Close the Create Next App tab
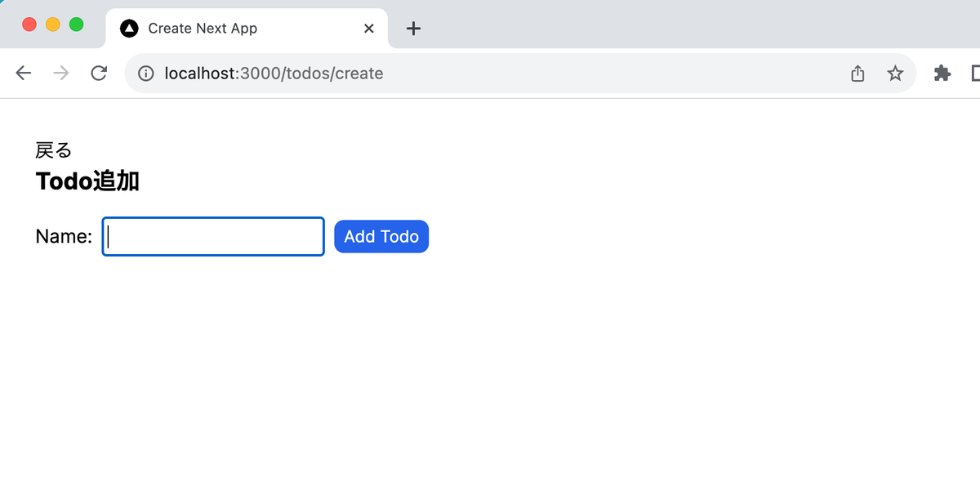This screenshot has height=500, width=980. click(x=368, y=27)
